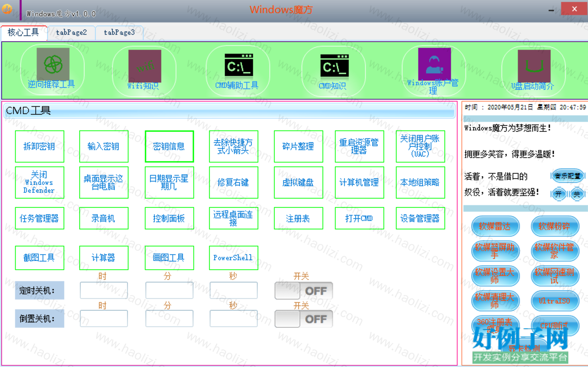Launch the 画图工具
This screenshot has height=367, width=588.
(x=169, y=258)
